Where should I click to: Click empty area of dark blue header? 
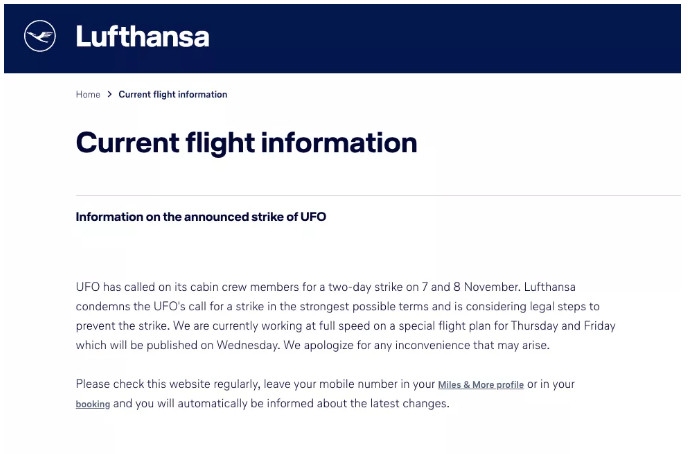pyautogui.click(x=450, y=37)
